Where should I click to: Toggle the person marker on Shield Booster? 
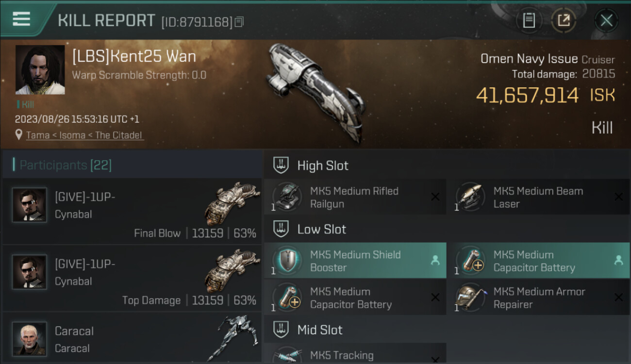(435, 261)
